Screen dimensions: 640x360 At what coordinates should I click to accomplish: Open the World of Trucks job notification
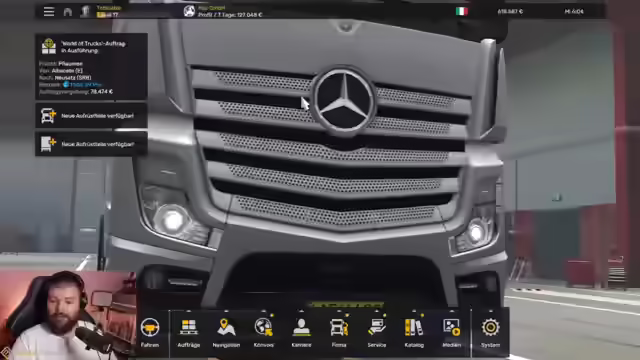[x=91, y=66]
